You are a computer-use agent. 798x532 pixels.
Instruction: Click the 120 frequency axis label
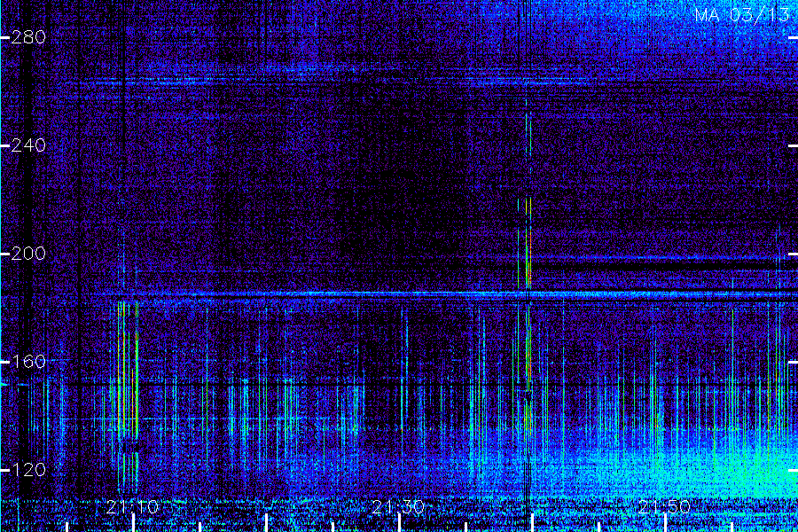28,469
